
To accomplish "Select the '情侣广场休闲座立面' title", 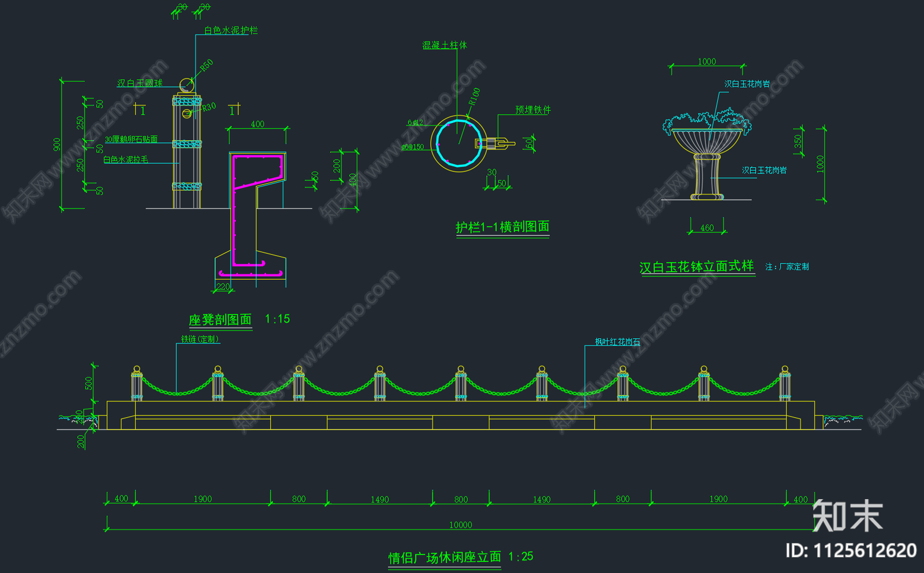I will point(445,558).
